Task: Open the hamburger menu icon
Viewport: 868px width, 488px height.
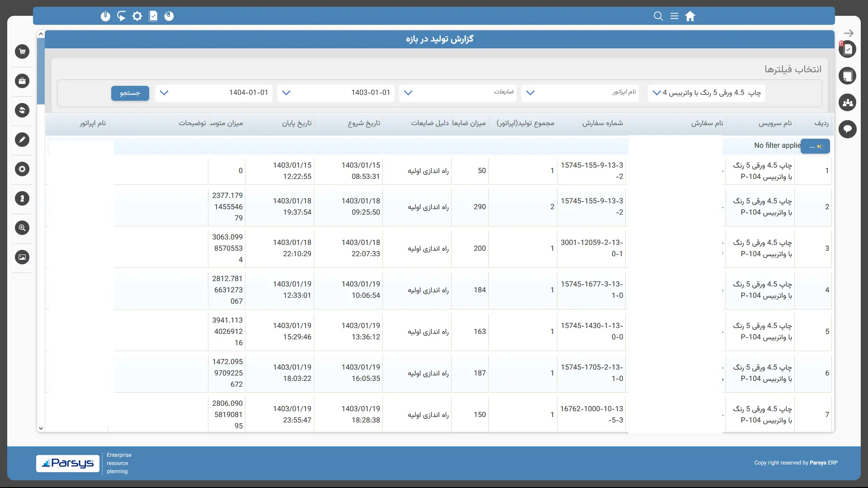Action: tap(674, 16)
